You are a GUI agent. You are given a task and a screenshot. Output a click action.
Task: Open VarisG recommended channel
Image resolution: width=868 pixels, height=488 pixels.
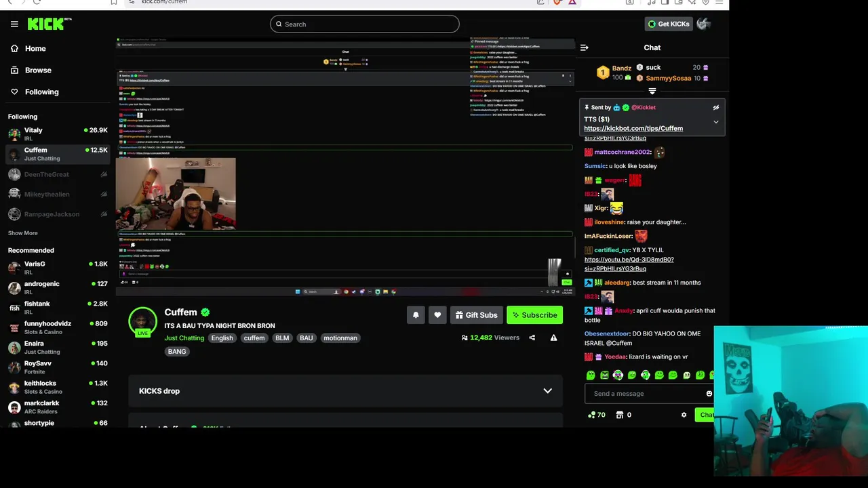coord(58,268)
